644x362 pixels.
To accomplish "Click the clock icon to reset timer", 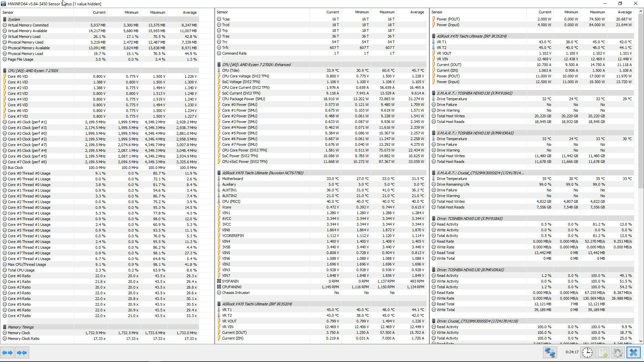I will tap(587, 353).
